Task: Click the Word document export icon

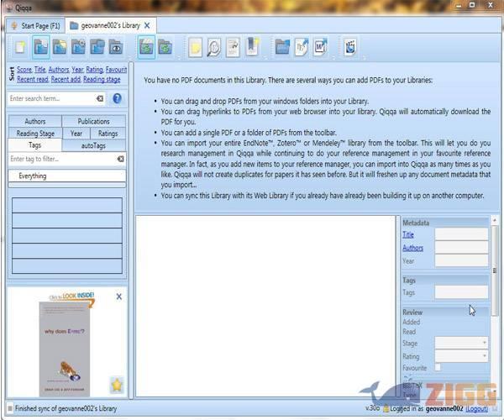Action: point(320,47)
